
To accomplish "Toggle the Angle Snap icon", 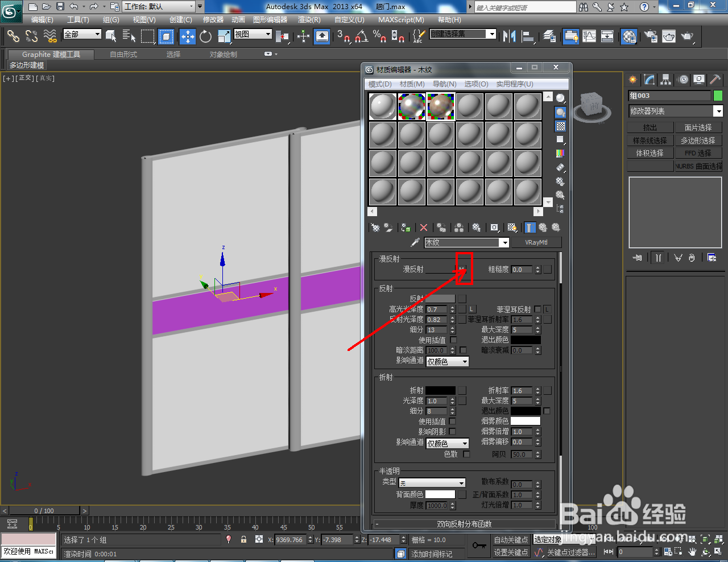I will [362, 36].
